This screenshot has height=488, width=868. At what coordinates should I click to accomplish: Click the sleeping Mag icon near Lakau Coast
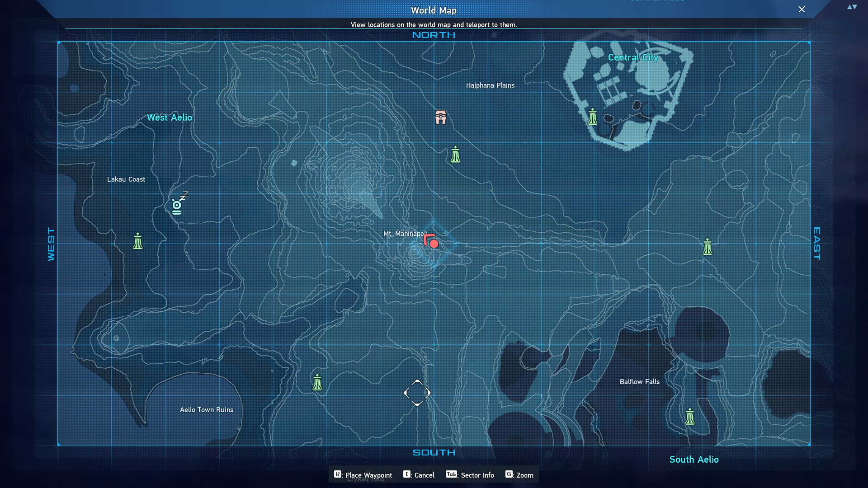pos(178,205)
